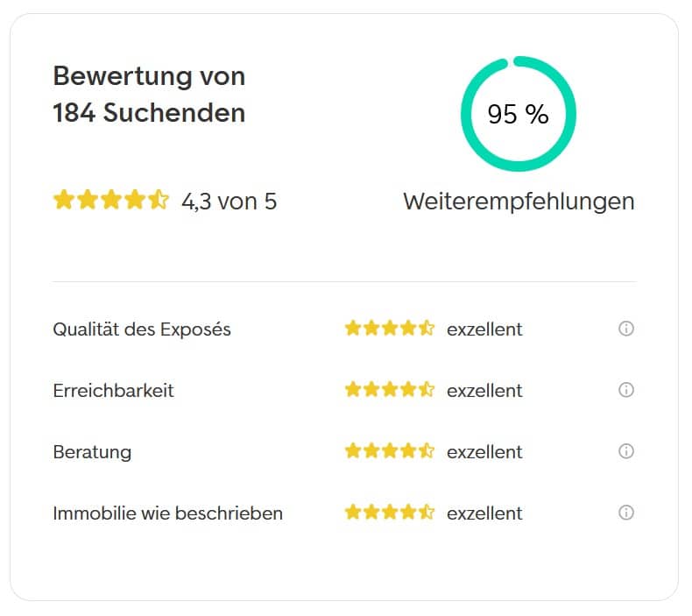Click the Qualität des Exposés star rating
The image size is (692, 616).
tap(390, 329)
